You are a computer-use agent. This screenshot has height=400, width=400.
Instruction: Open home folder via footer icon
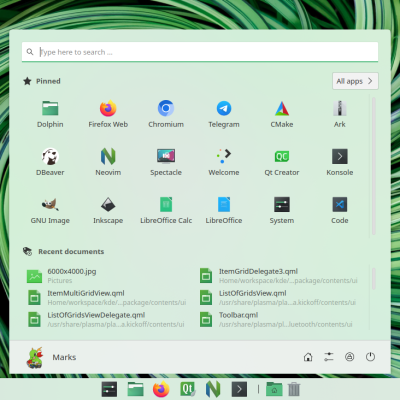(308, 357)
